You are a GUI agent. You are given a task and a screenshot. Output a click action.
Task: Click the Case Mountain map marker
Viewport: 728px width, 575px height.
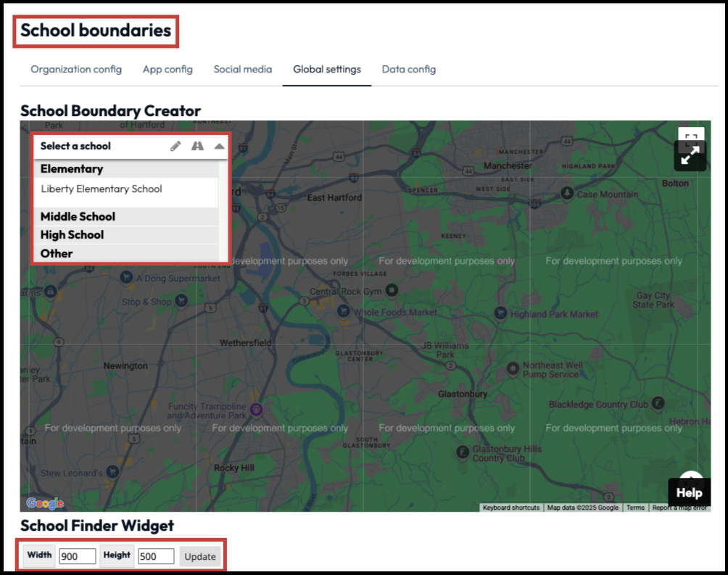[566, 194]
